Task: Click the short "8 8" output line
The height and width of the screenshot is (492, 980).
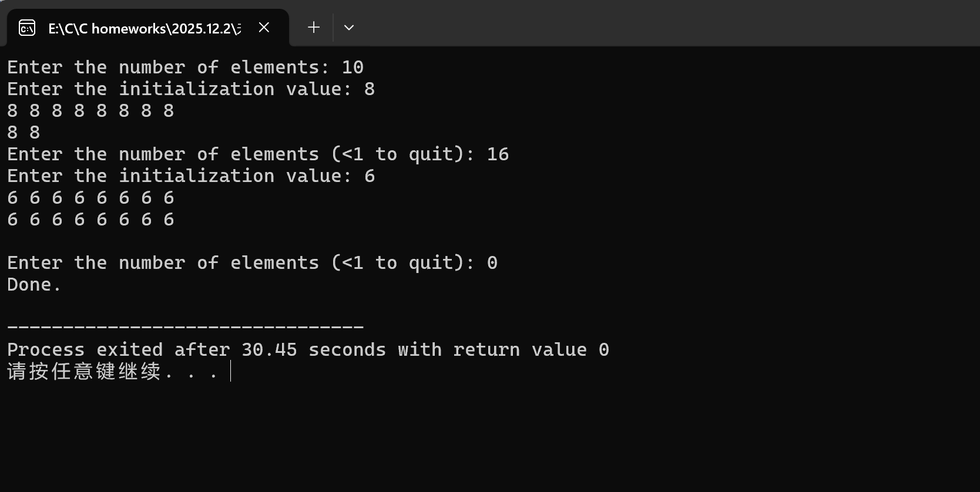Action: tap(24, 133)
